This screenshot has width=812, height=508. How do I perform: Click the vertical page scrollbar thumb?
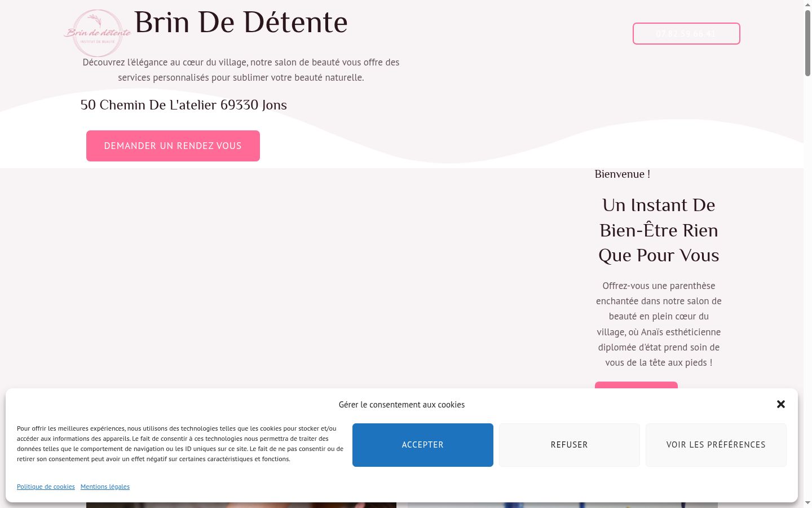807,43
